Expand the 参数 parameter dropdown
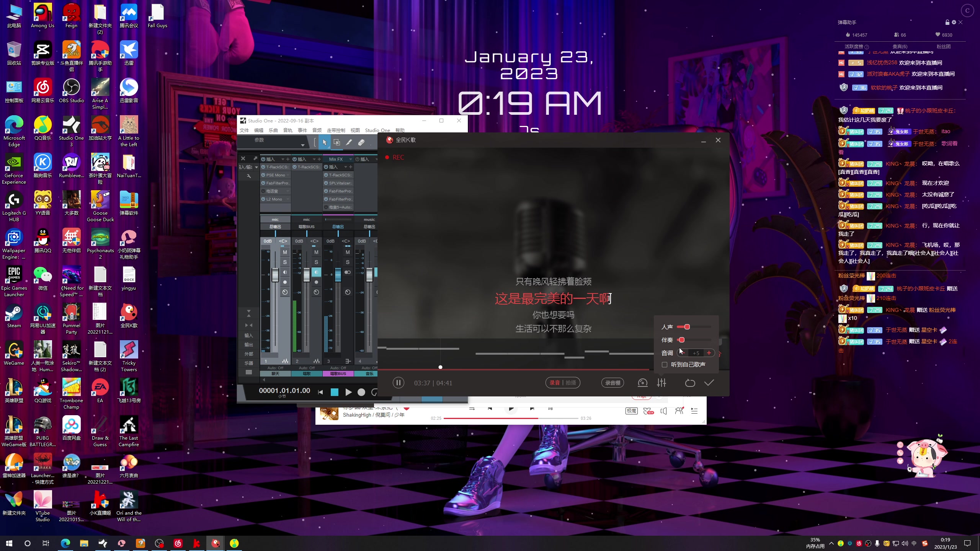The width and height of the screenshot is (980, 551). point(302,145)
